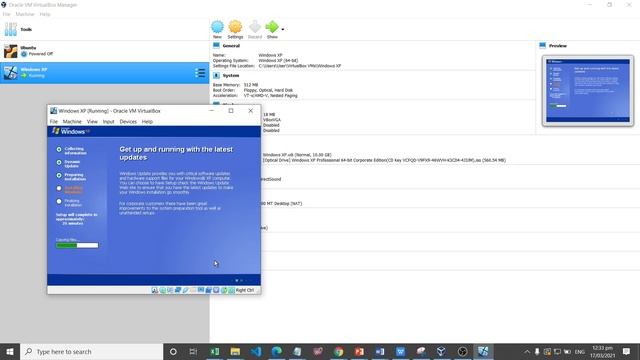This screenshot has width=640, height=360.
Task: Collapse the System section header
Action: 231,76
